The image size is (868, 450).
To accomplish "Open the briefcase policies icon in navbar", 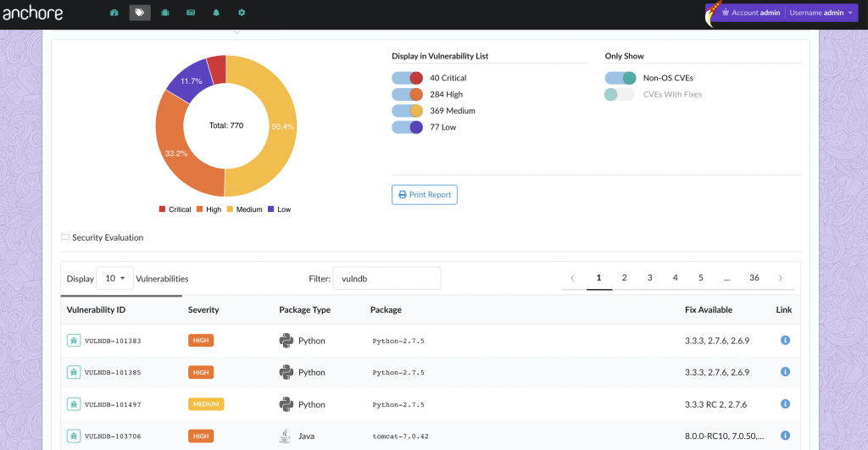I will coord(165,13).
